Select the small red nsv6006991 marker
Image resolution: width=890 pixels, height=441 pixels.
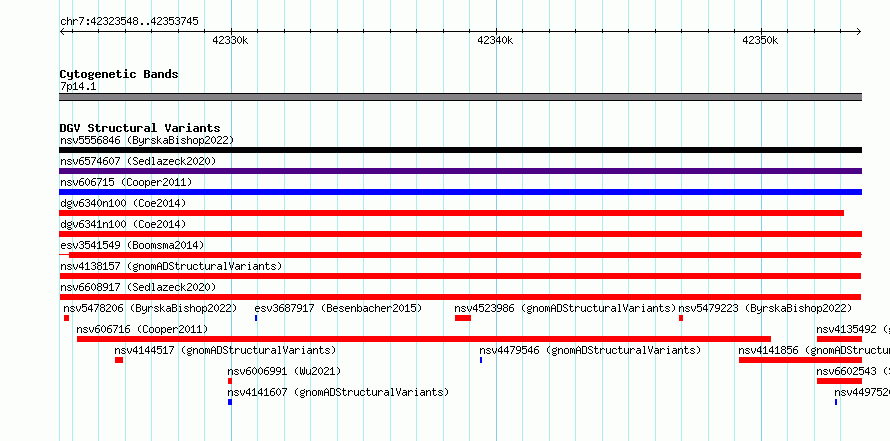[230, 381]
